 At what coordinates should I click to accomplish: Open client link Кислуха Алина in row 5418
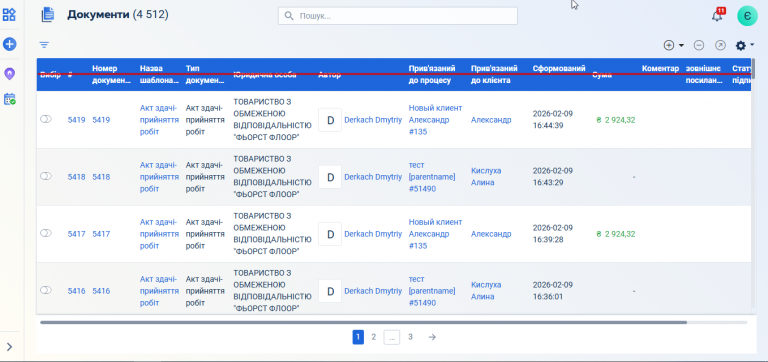[x=486, y=176]
